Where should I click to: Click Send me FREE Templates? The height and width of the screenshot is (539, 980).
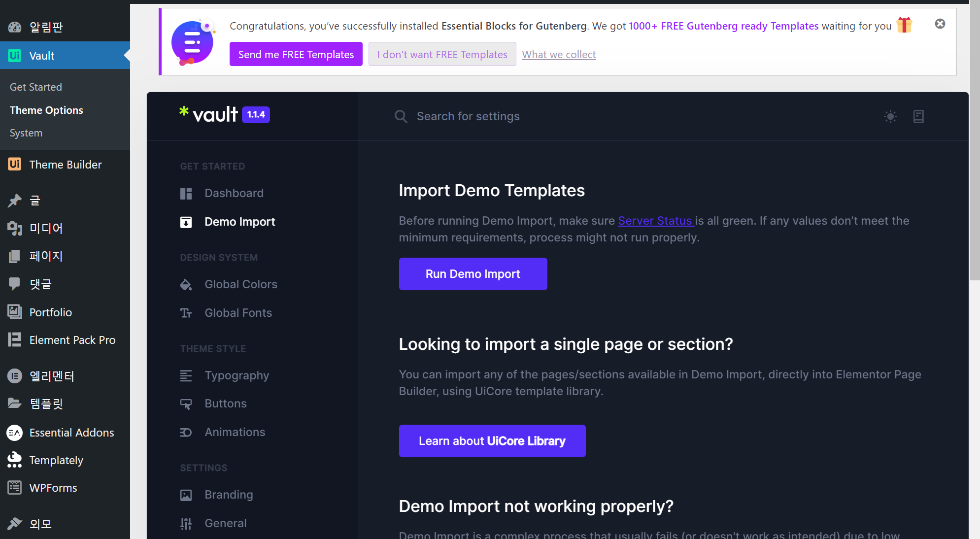click(x=296, y=54)
